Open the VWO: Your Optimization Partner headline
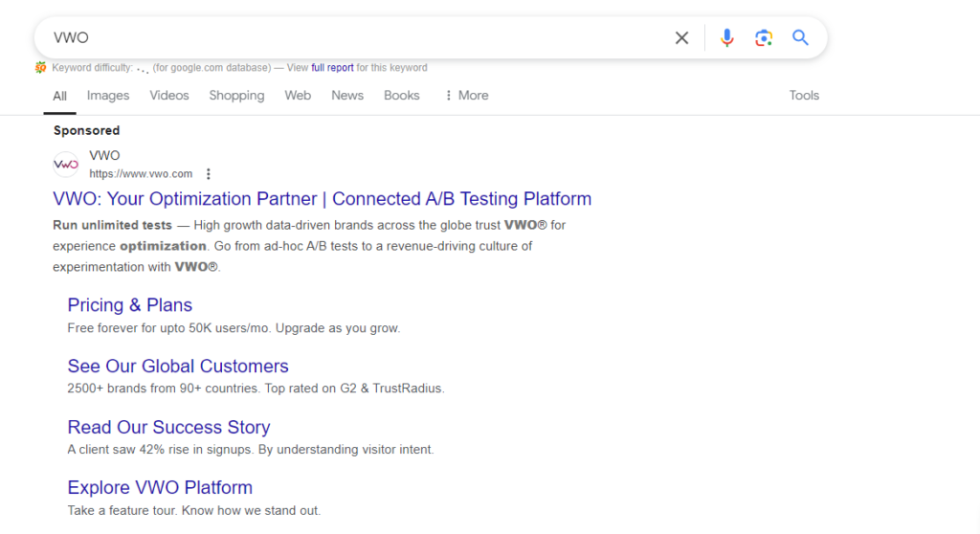 click(322, 199)
